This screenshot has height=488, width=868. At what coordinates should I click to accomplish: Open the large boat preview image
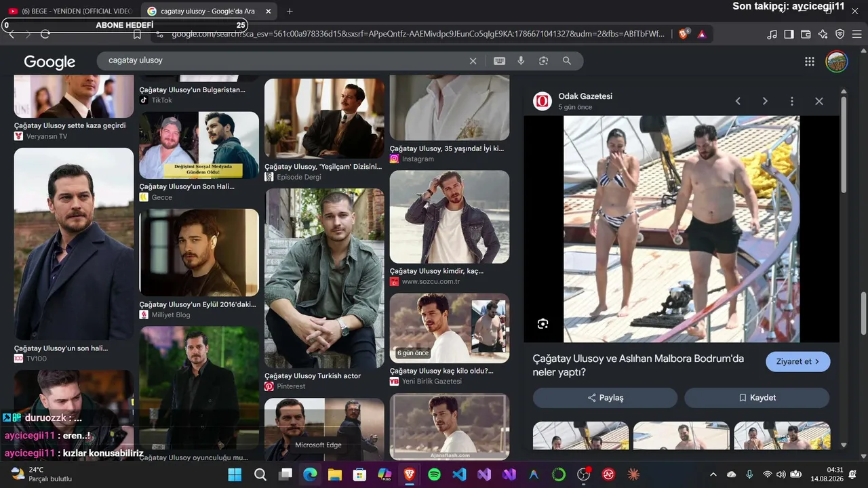(x=682, y=229)
